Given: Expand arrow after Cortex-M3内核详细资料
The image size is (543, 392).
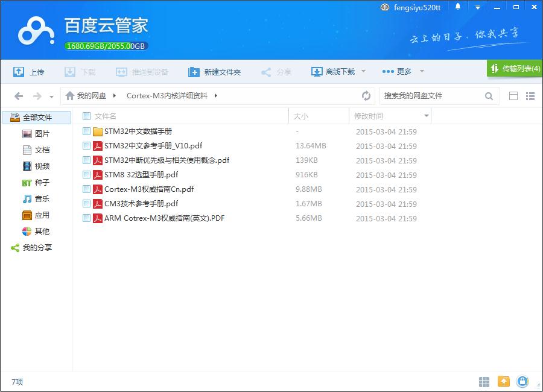Looking at the screenshot, I should (215, 95).
